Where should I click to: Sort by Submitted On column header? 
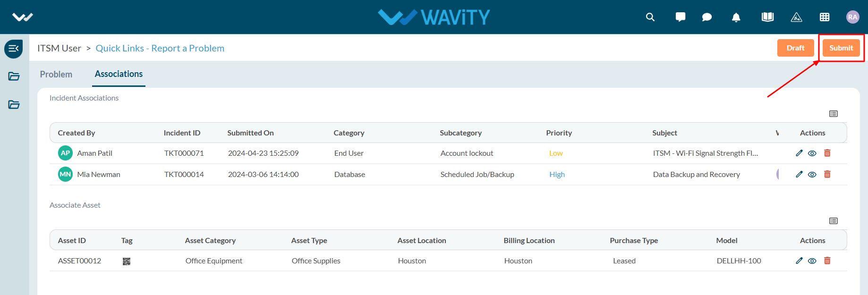click(250, 133)
